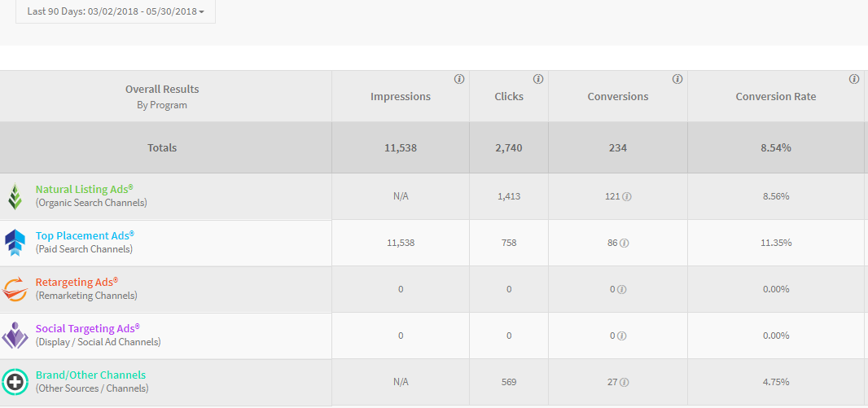The image size is (868, 408).
Task: Click the info icon in Impressions column header
Action: [459, 80]
